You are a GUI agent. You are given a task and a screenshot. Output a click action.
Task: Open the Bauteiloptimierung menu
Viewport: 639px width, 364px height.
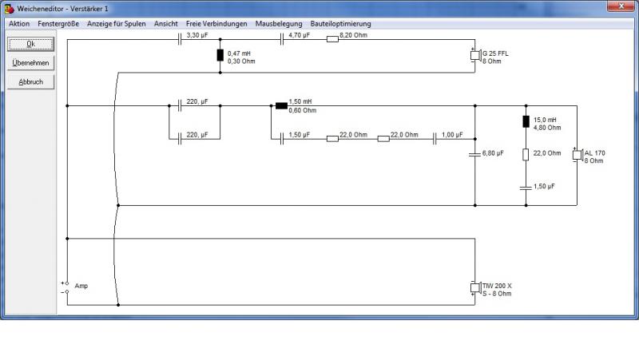341,24
